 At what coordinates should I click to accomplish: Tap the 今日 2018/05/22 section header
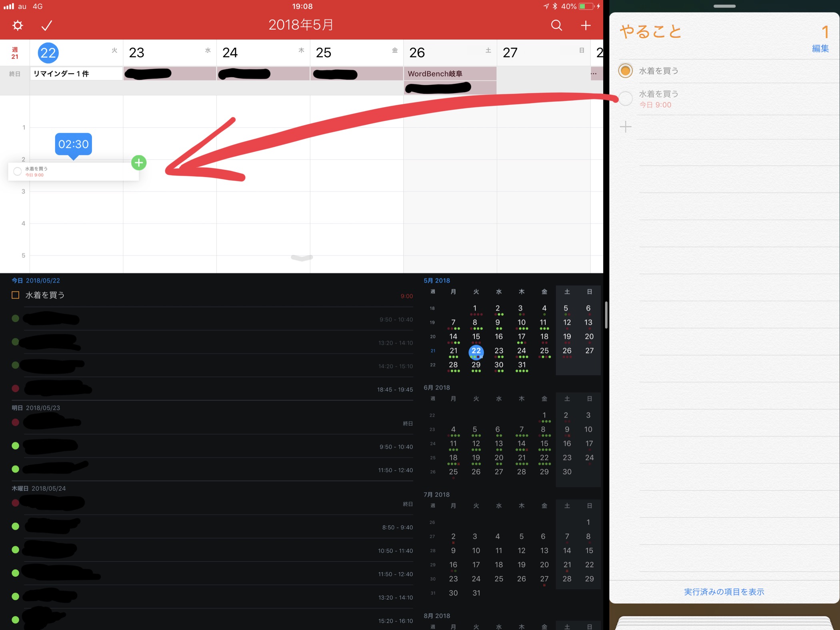tap(36, 281)
